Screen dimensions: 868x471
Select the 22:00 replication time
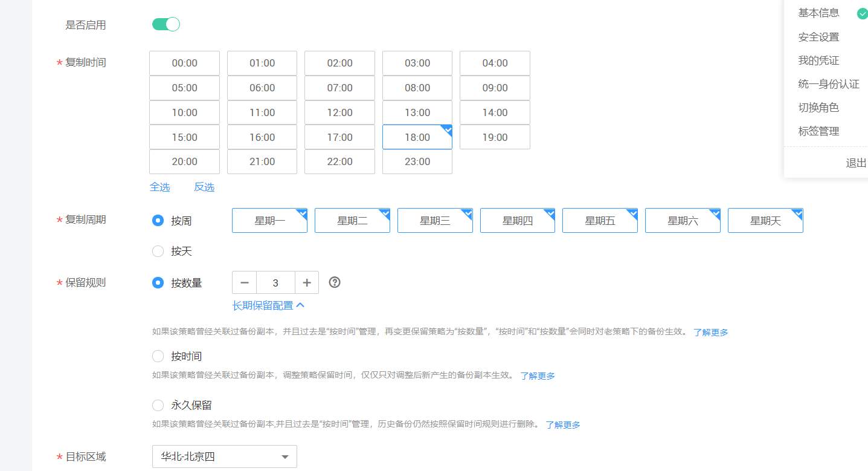(x=339, y=161)
